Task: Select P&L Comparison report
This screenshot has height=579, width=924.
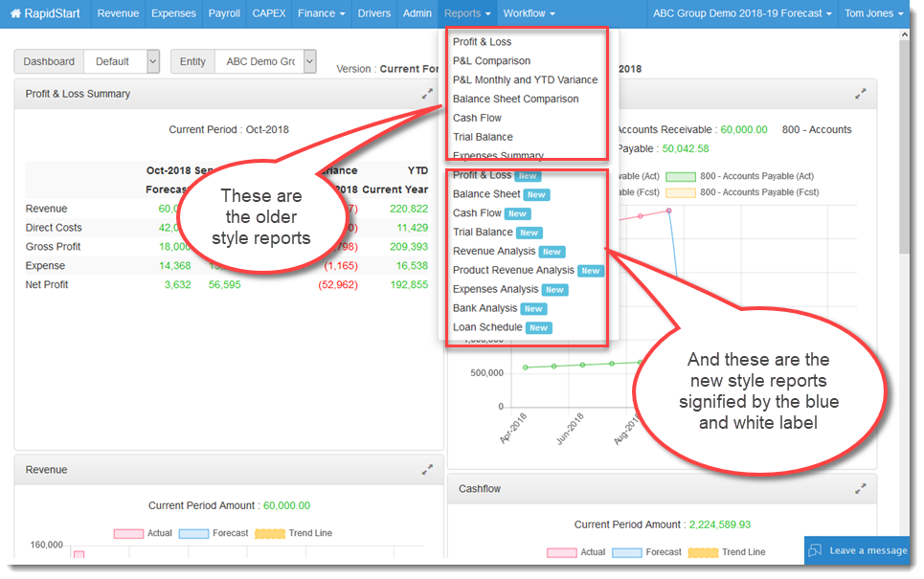Action: pyautogui.click(x=491, y=60)
